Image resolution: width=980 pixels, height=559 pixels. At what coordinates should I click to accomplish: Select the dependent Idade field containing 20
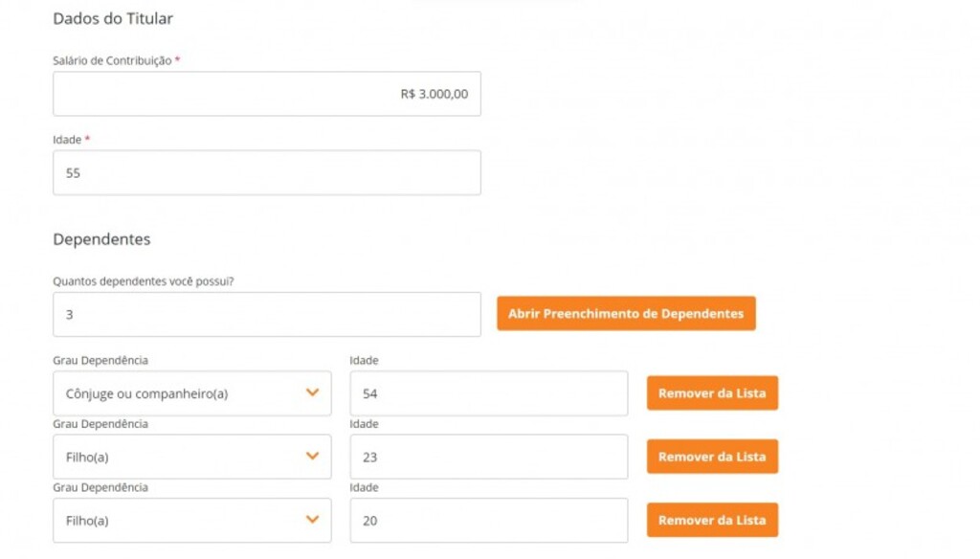[x=488, y=521]
